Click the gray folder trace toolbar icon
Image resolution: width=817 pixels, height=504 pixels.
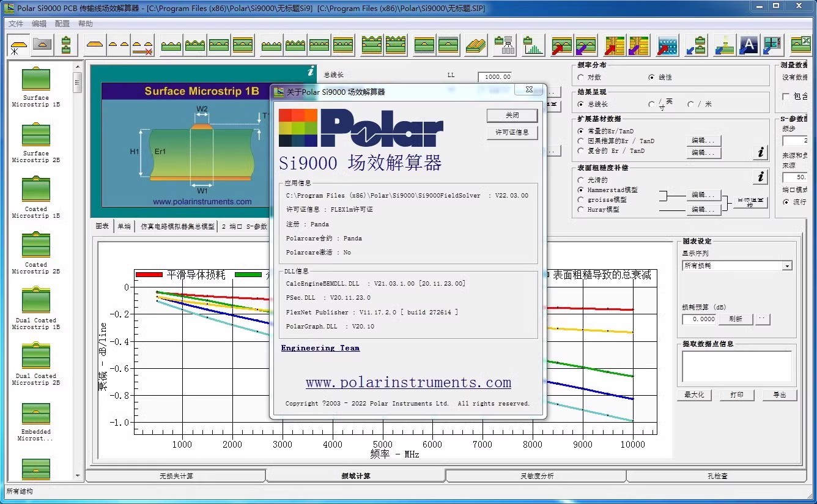(42, 45)
